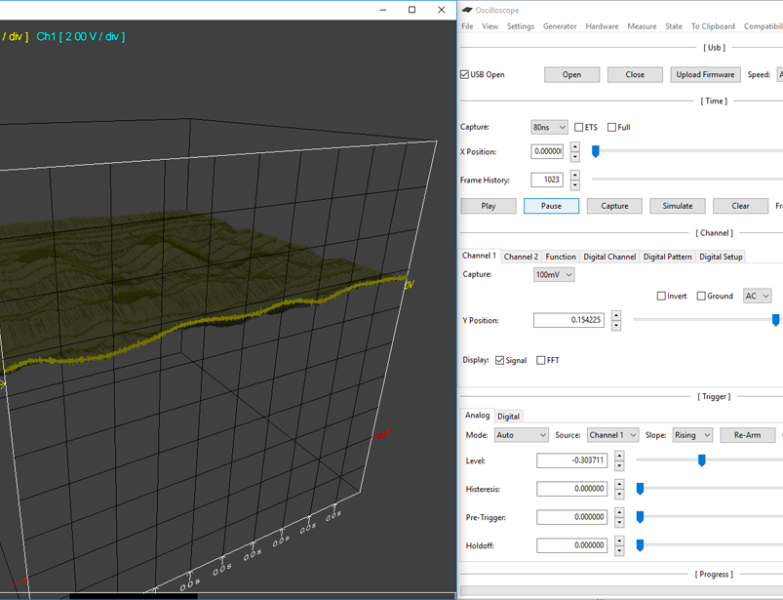Click the Histeresis value field
The width and height of the screenshot is (783, 600).
[572, 489]
